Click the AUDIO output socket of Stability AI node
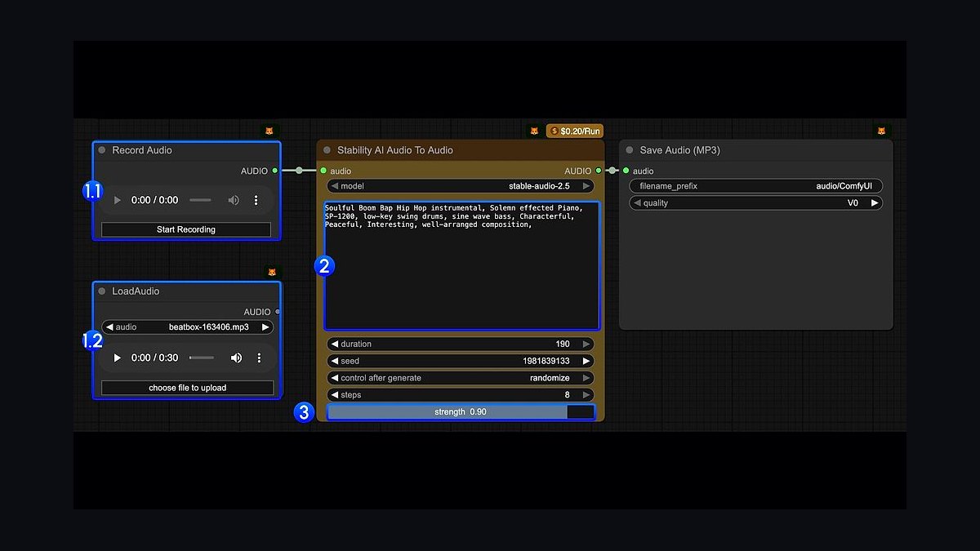The width and height of the screenshot is (980, 551). tap(599, 171)
